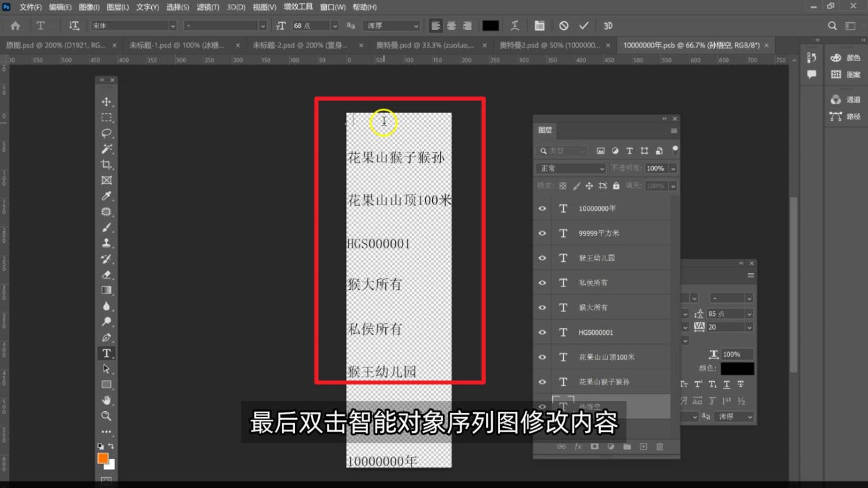Open the Character and Paragraph panels toggle
This screenshot has height=488, width=868.
pyautogui.click(x=539, y=25)
